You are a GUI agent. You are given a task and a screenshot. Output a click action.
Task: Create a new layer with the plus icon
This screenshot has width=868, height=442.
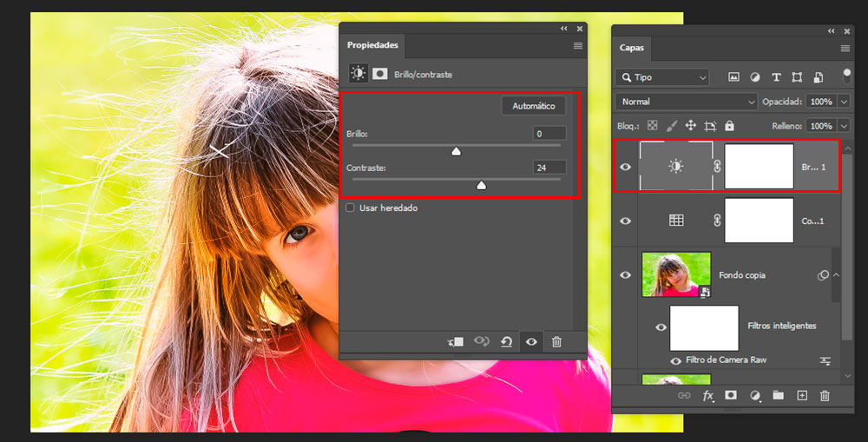802,396
